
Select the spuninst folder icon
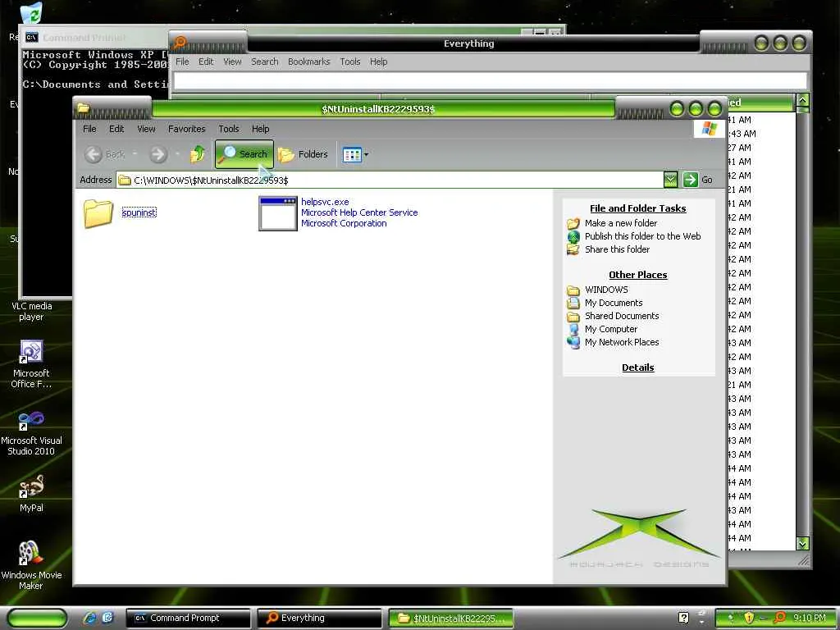tap(98, 213)
